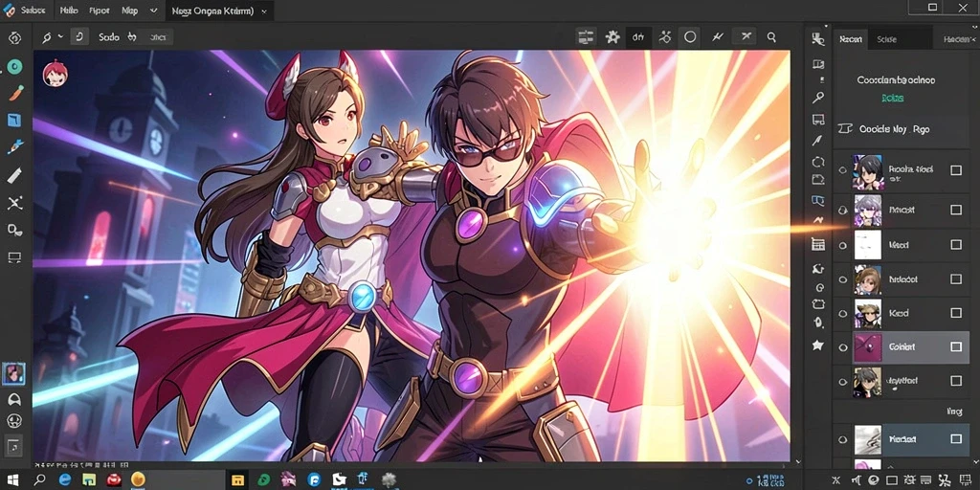Click the star icon in right tool strip
980x490 pixels.
[817, 345]
